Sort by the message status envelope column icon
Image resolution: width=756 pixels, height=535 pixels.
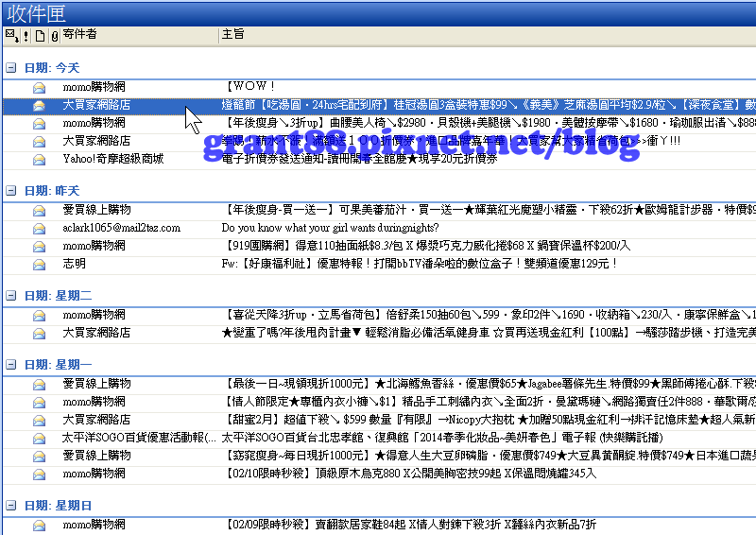point(12,35)
